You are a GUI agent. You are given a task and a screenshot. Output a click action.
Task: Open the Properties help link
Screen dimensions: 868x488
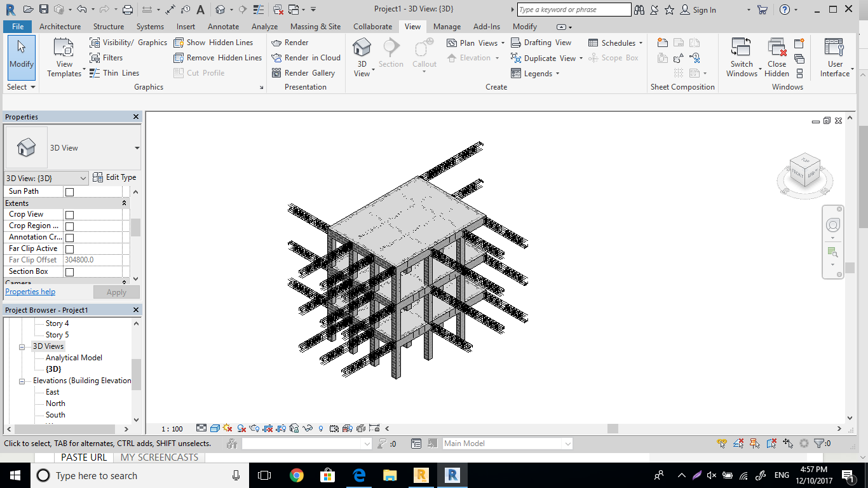pos(30,291)
